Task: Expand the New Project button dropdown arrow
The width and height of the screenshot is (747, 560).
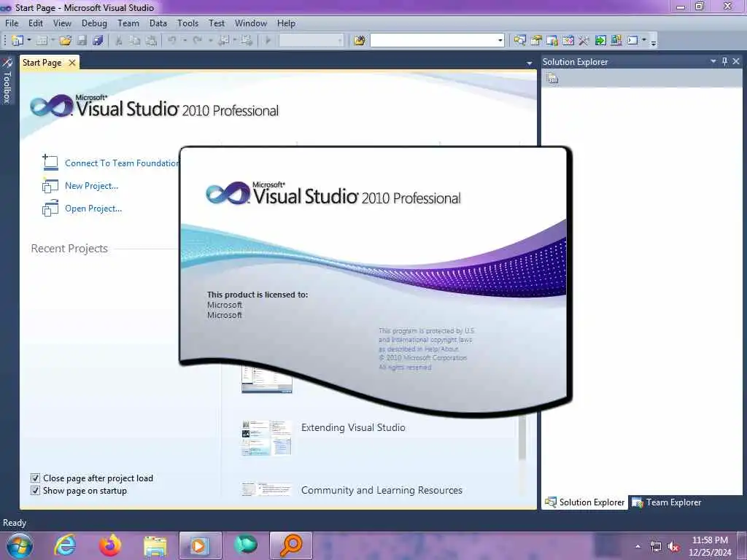Action: pyautogui.click(x=29, y=41)
